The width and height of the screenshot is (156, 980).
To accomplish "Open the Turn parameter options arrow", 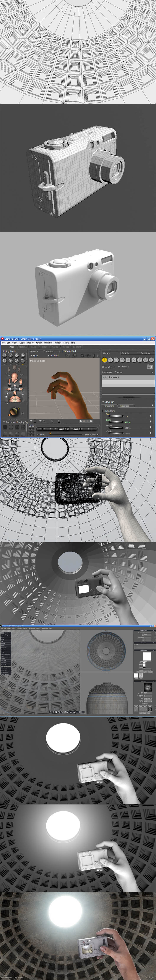I will coord(151,416).
